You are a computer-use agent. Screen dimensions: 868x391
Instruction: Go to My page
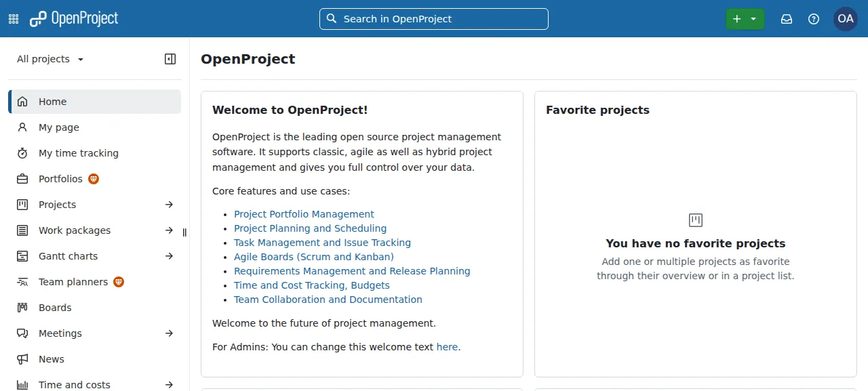pos(95,127)
